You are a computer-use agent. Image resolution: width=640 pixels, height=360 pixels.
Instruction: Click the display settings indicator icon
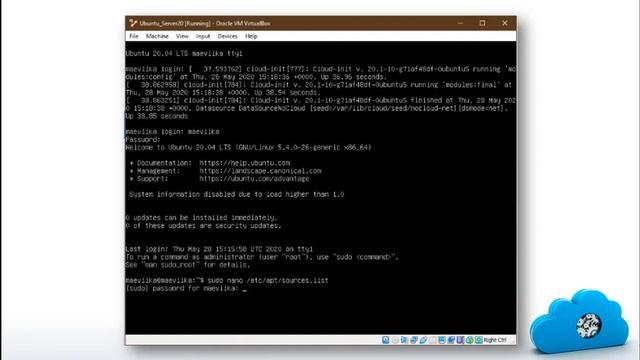[x=442, y=340]
